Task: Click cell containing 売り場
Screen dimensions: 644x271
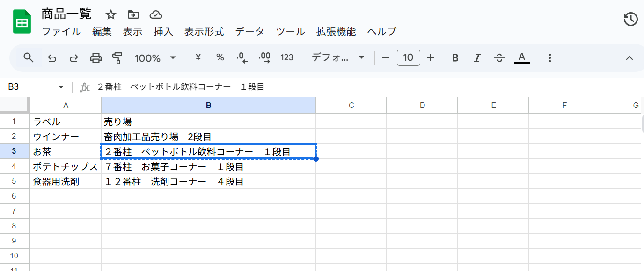Action: [209, 121]
